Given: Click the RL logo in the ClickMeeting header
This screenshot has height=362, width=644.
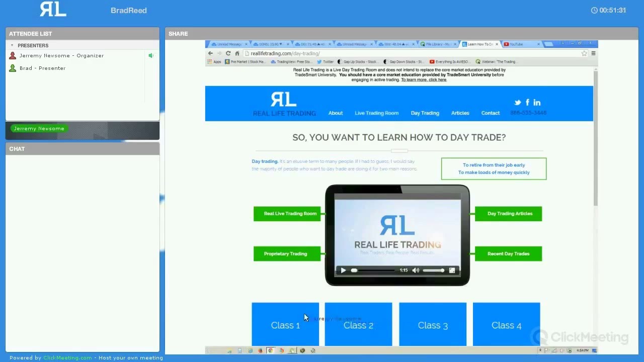Looking at the screenshot, I should tap(53, 9).
